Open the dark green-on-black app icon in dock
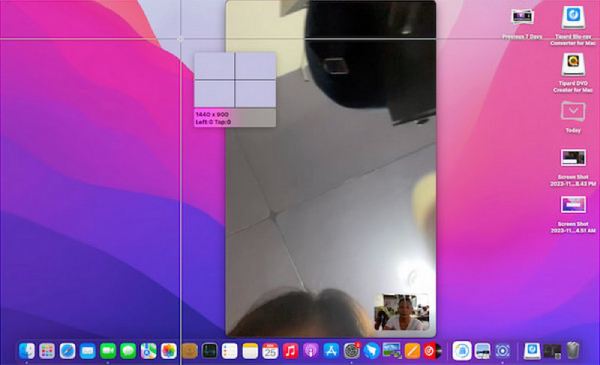The image size is (600, 365). (x=209, y=351)
